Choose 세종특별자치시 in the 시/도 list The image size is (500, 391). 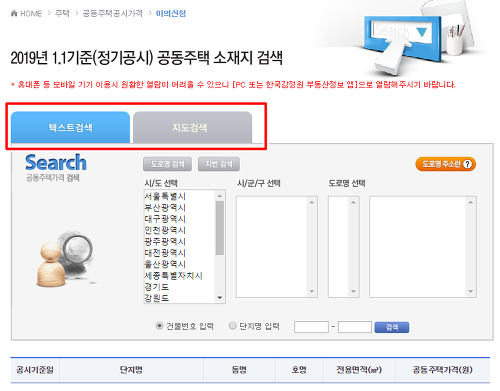click(x=173, y=276)
